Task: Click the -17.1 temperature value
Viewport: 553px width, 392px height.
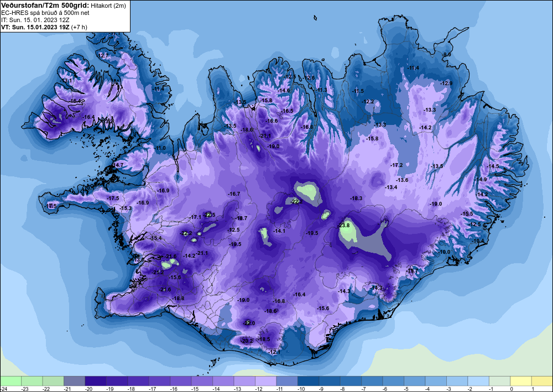Action: (196, 217)
